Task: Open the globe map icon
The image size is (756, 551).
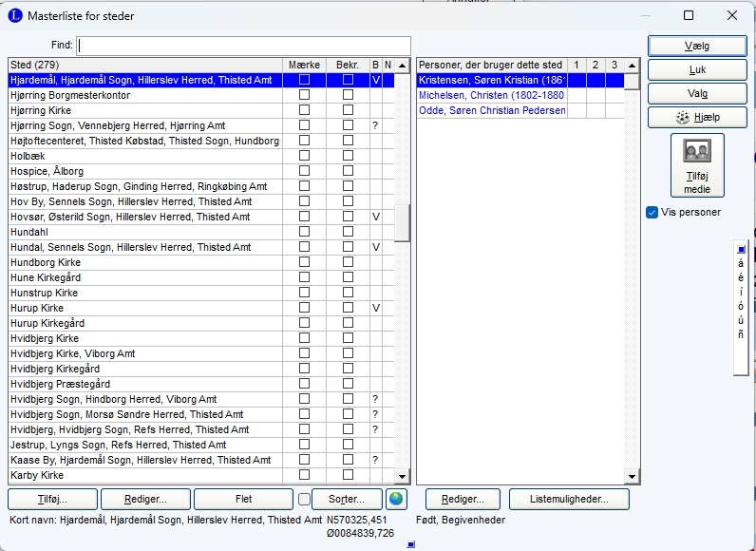Action: pos(397,499)
